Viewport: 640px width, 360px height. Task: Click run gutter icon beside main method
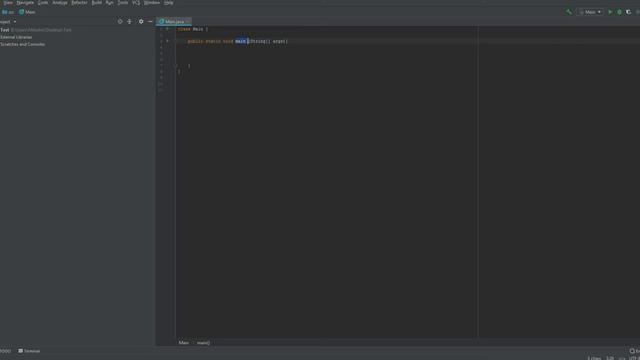pos(167,41)
